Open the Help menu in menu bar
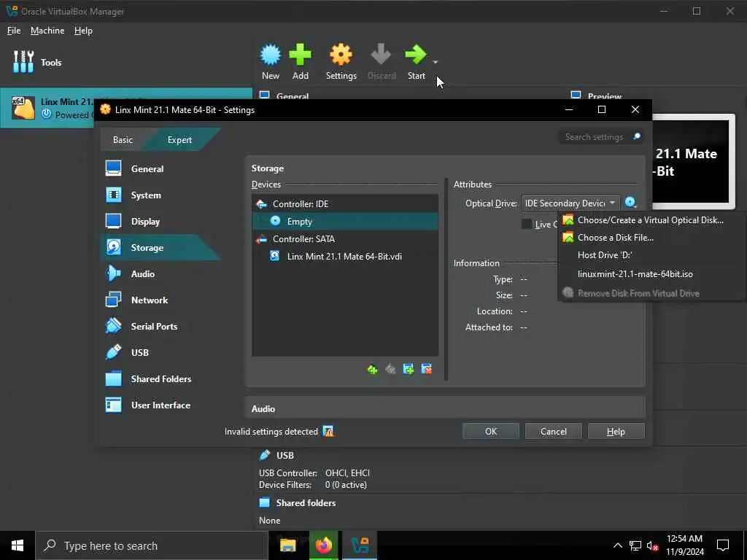Viewport: 747px width, 560px height. click(x=83, y=31)
